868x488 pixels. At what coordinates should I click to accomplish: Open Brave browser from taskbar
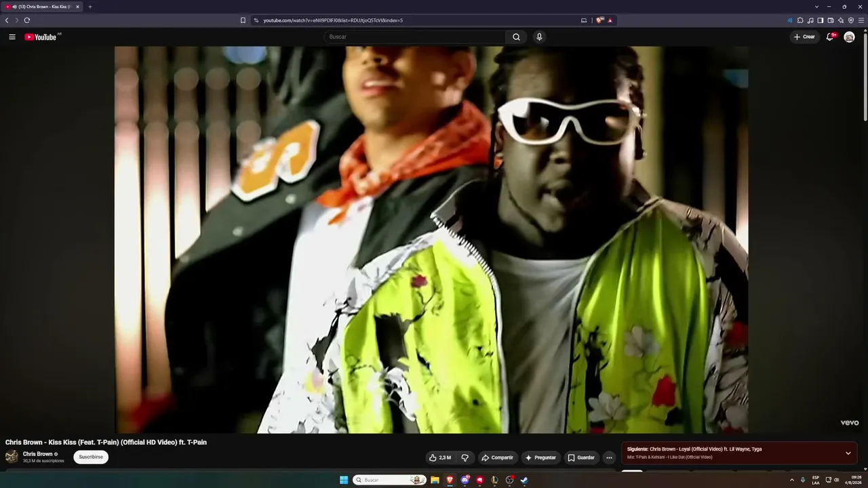(450, 480)
